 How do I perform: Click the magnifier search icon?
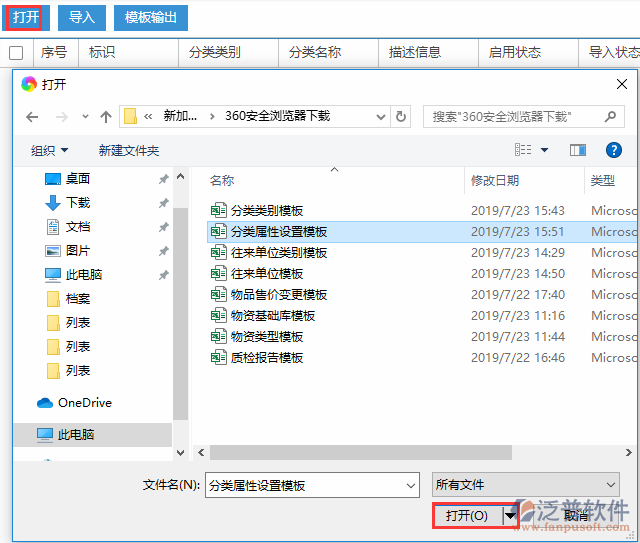pos(610,117)
